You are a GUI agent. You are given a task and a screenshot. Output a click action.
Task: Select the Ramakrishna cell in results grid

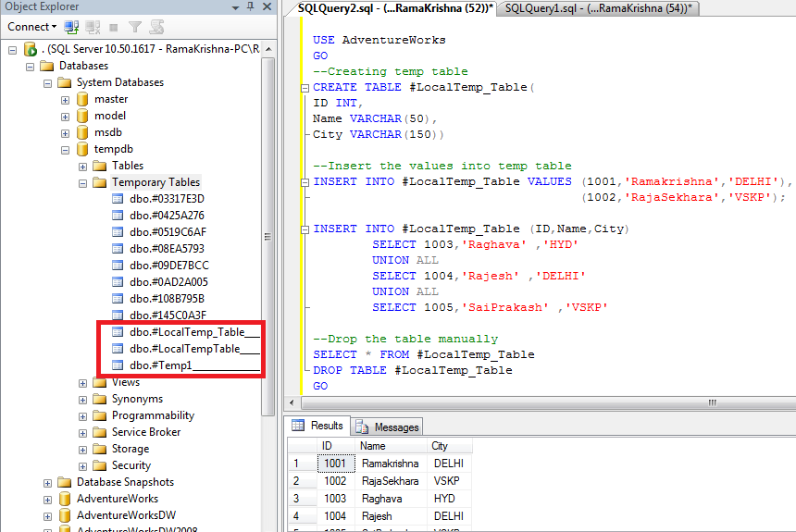(x=390, y=464)
